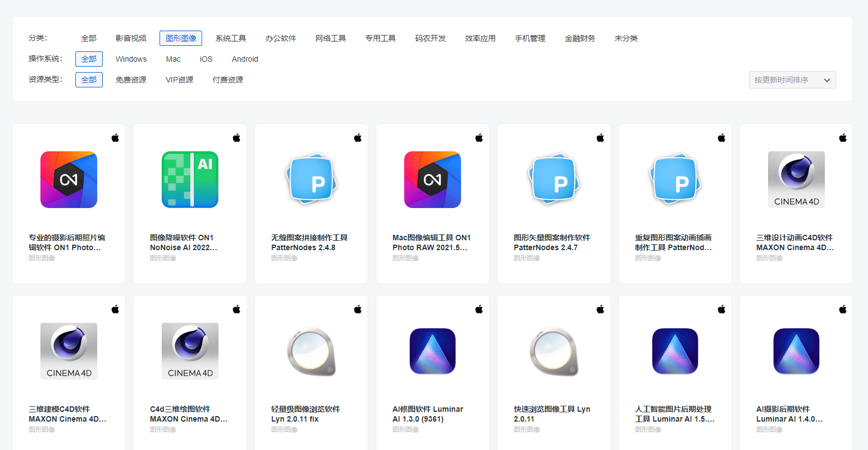The width and height of the screenshot is (868, 450).
Task: Filter operating system by Windows
Action: tap(131, 59)
